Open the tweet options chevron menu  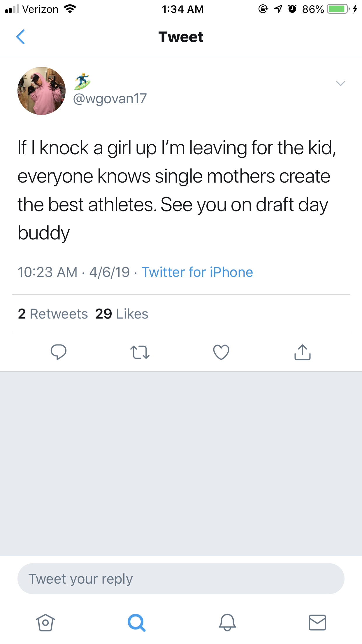coord(340,83)
